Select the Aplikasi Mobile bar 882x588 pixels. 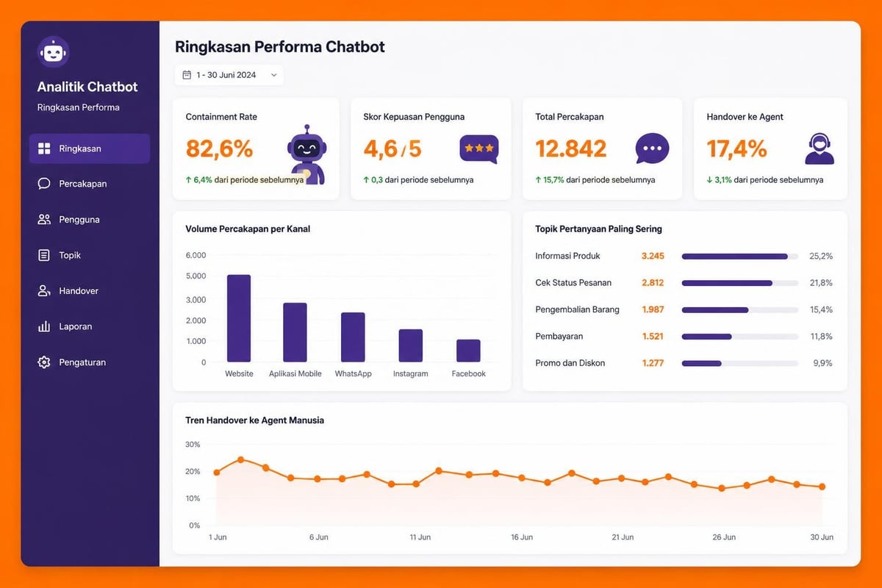(295, 332)
